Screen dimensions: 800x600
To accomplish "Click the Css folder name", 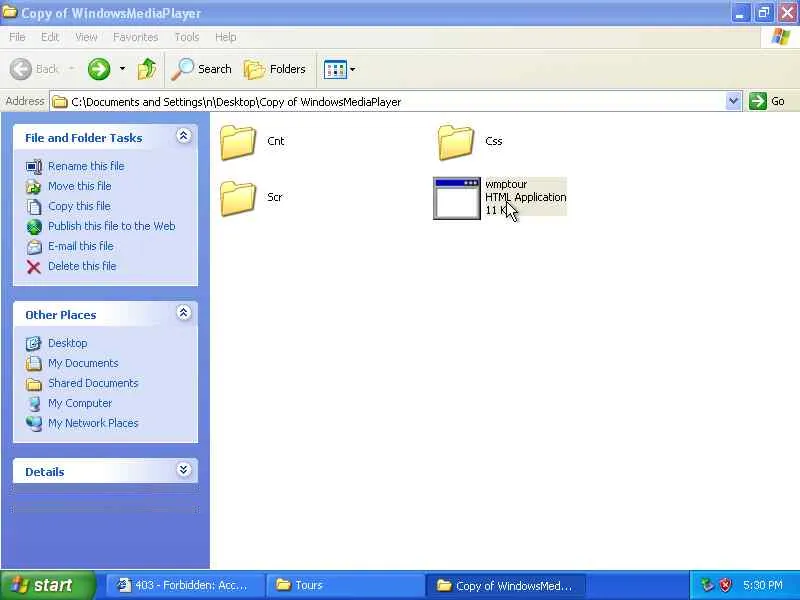I will pos(494,141).
